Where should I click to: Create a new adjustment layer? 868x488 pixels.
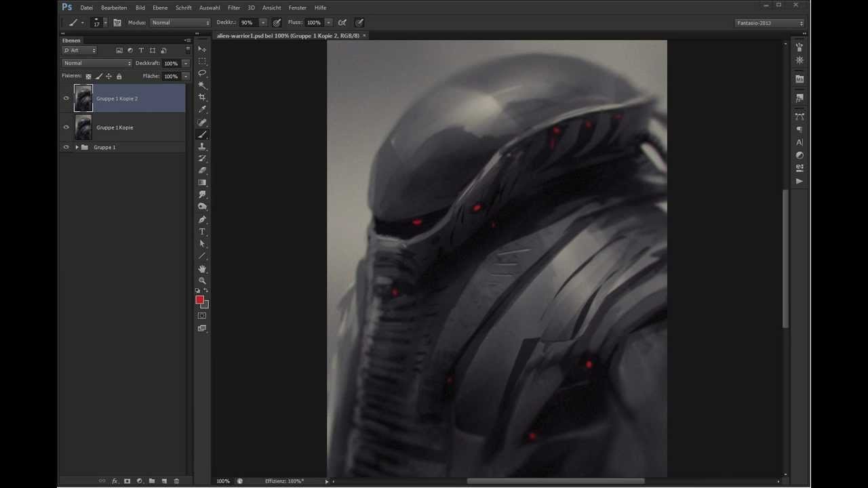(139, 481)
